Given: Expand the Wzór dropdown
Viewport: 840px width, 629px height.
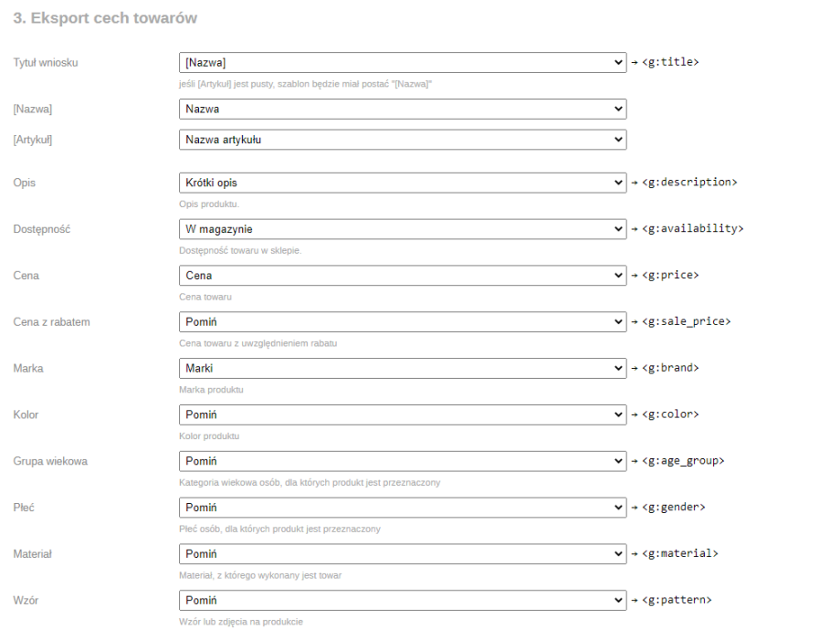Looking at the screenshot, I should pyautogui.click(x=403, y=600).
